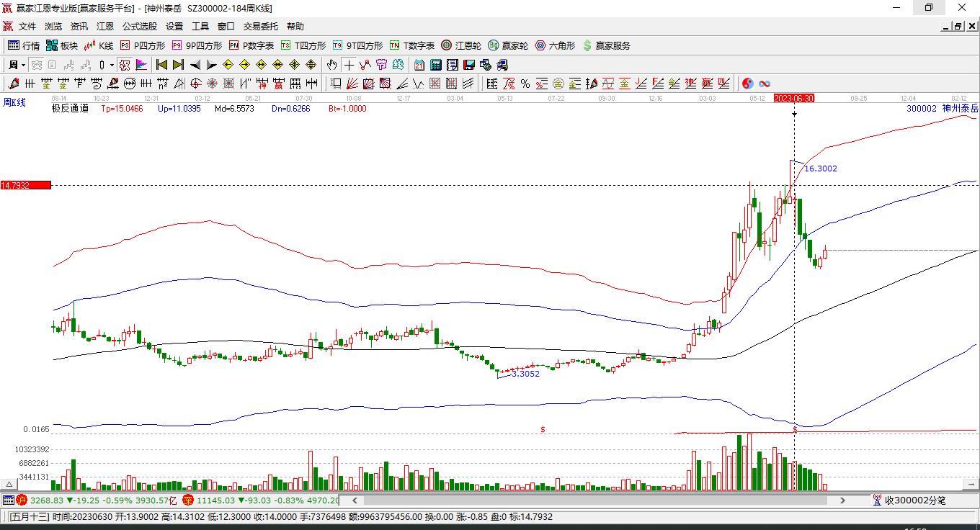Open the 浏览 menu

tap(53, 27)
